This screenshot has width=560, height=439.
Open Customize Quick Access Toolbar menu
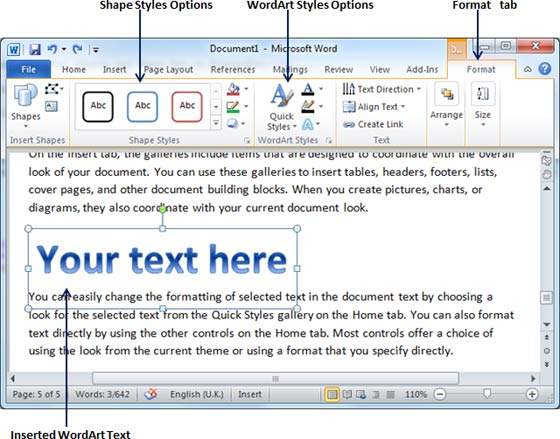click(96, 50)
